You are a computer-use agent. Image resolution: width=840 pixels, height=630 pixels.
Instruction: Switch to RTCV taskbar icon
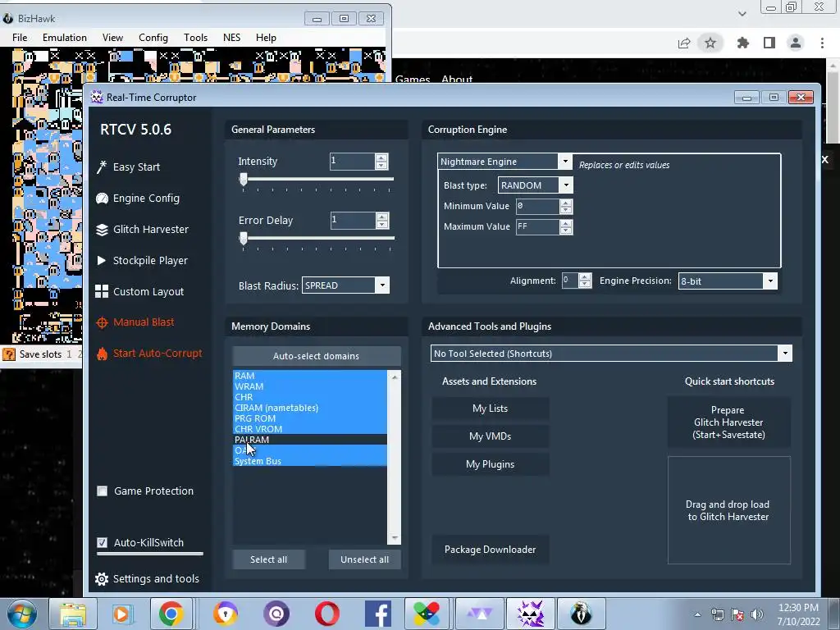(531, 614)
